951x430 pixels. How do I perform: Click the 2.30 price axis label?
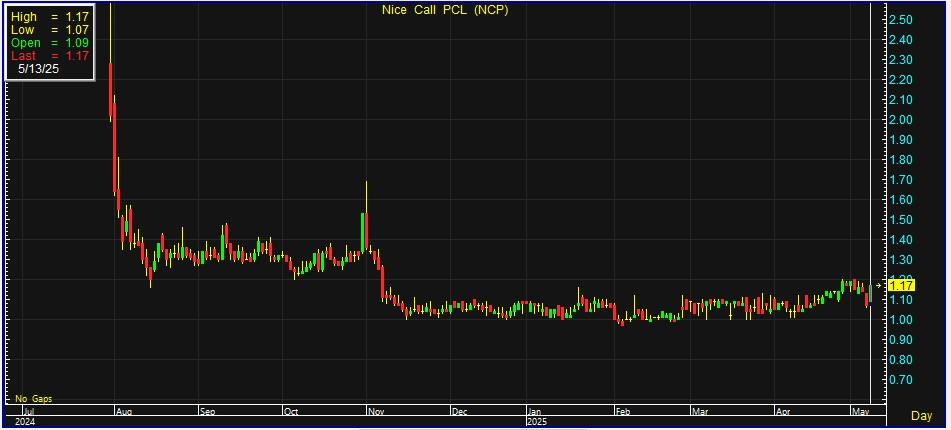pyautogui.click(x=901, y=60)
